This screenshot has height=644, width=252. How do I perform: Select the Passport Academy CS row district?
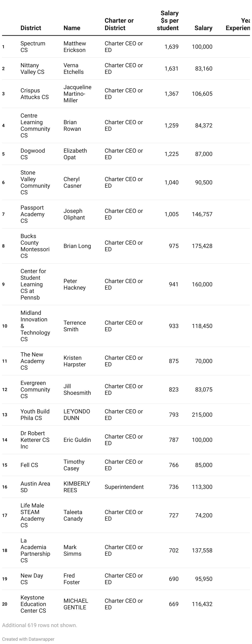tap(32, 214)
